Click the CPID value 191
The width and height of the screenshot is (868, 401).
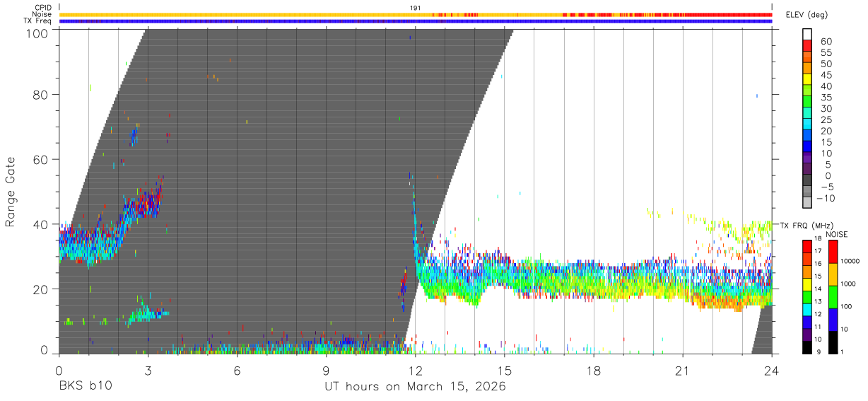tap(416, 8)
